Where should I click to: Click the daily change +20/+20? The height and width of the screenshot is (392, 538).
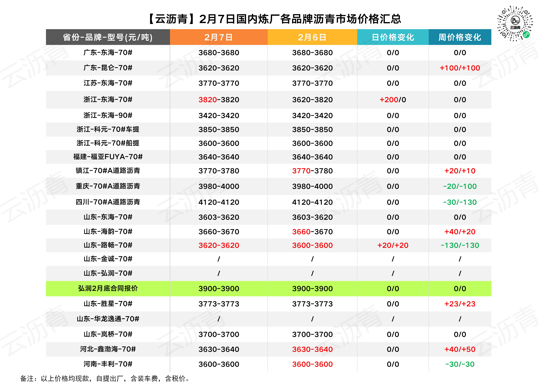[393, 245]
